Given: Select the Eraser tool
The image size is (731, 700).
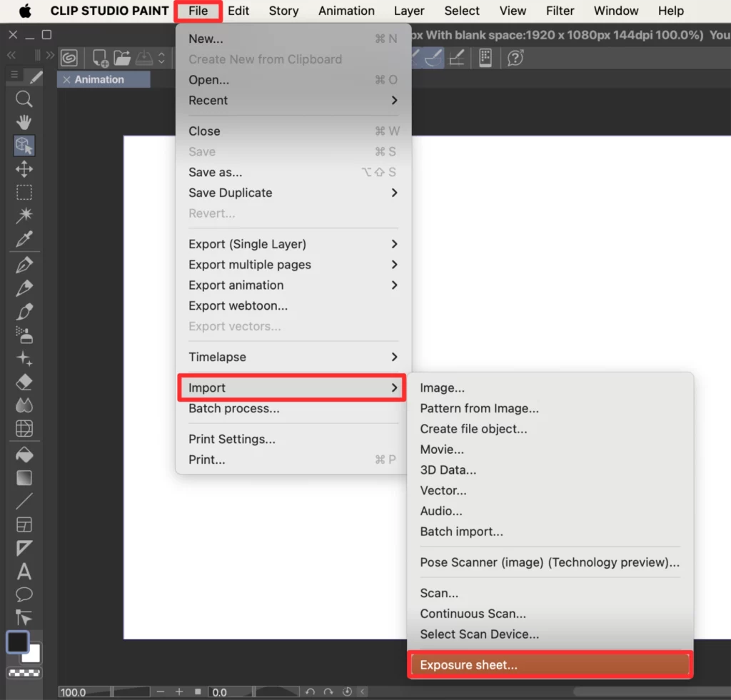Looking at the screenshot, I should point(24,382).
